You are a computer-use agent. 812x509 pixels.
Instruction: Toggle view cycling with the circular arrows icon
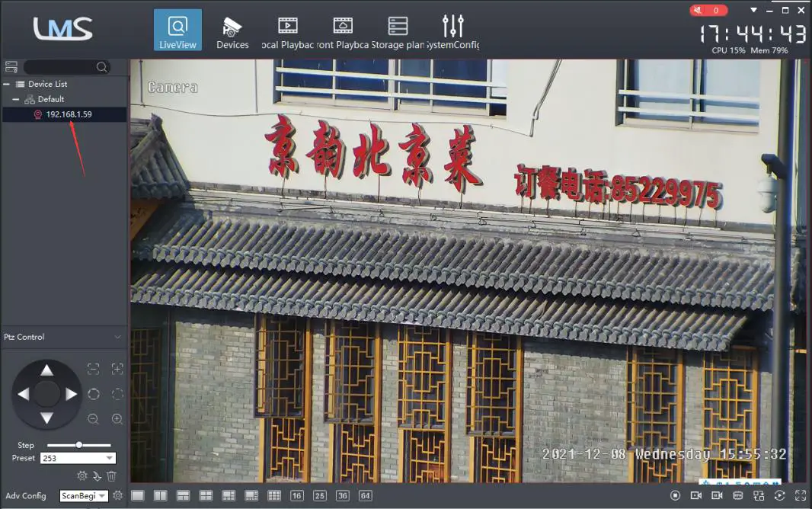[779, 495]
